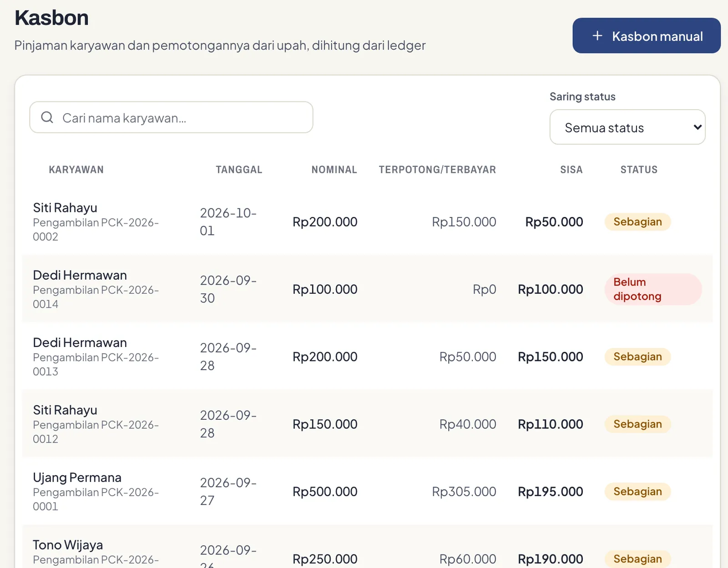This screenshot has width=728, height=568.
Task: Click the plus icon on Kasbon manual
Action: tap(597, 35)
